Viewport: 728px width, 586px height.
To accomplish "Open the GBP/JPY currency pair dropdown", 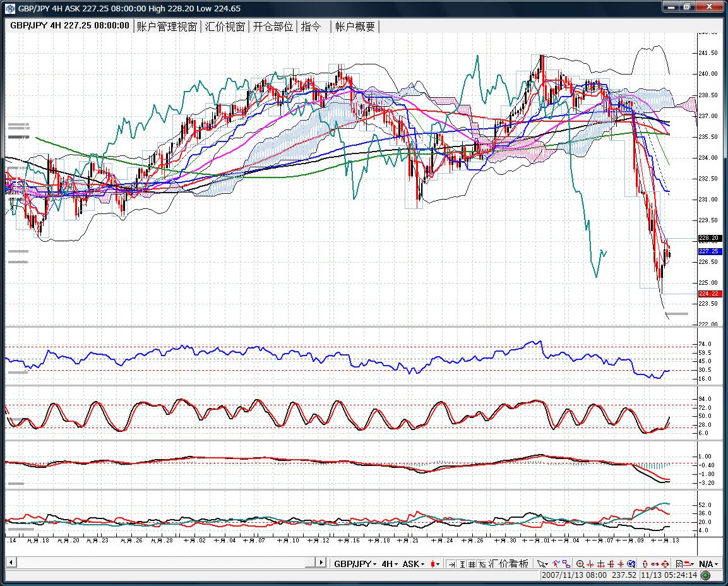I will pos(355,564).
